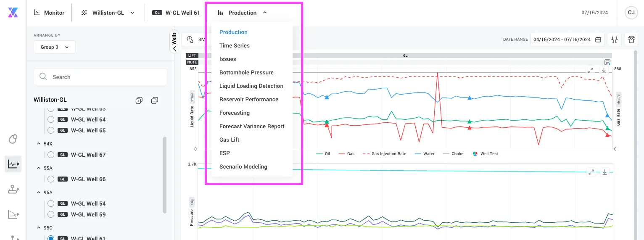Click the decline curve sidebar icon
The image size is (644, 240).
coord(13,214)
